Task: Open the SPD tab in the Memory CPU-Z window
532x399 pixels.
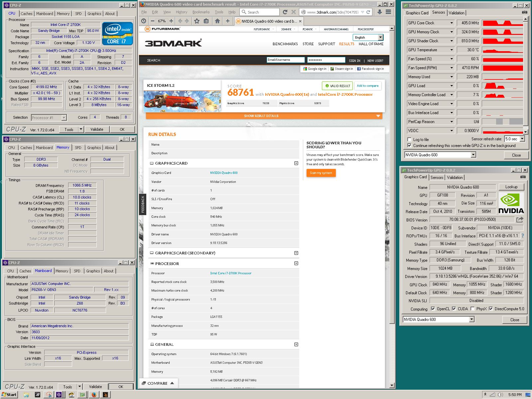Action: click(78, 148)
